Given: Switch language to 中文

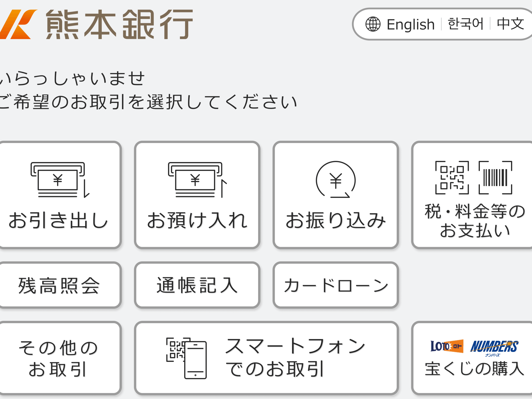Looking at the screenshot, I should pos(510,24).
